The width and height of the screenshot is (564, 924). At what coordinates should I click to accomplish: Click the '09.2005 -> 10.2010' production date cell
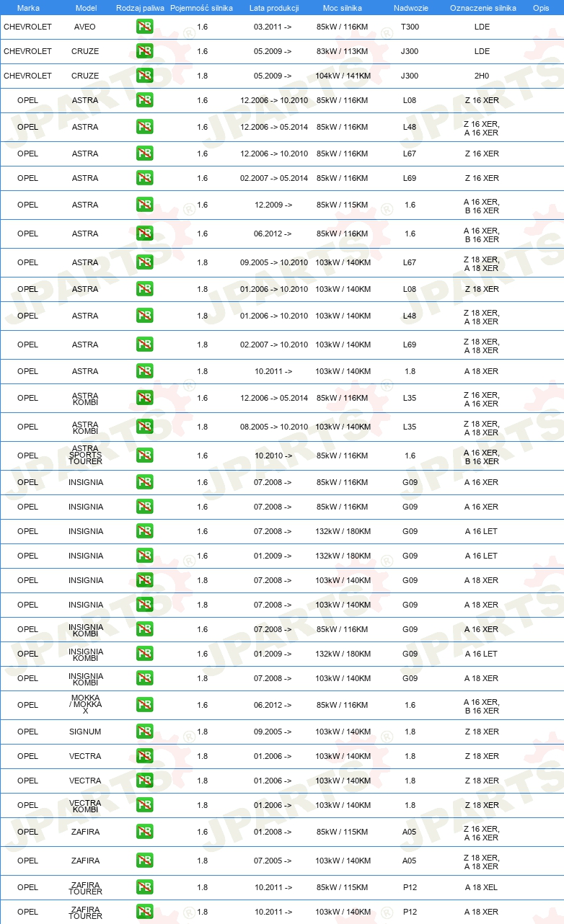(x=274, y=262)
